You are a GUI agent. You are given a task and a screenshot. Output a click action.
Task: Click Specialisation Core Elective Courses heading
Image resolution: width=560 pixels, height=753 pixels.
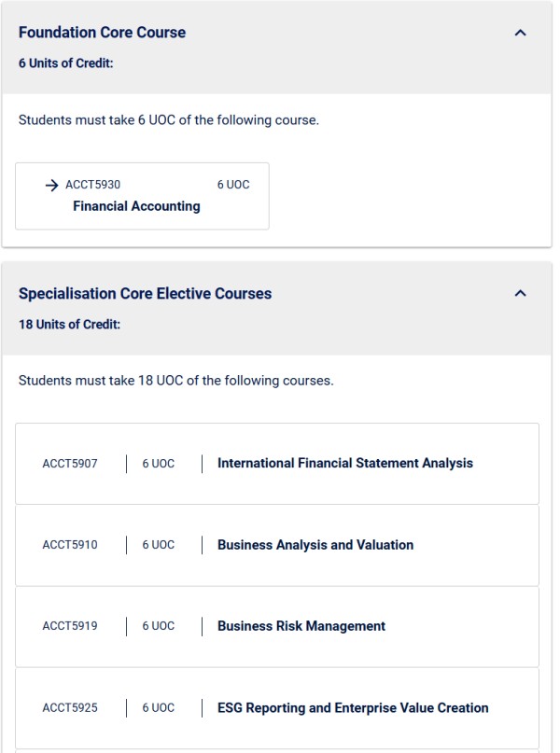pos(145,293)
